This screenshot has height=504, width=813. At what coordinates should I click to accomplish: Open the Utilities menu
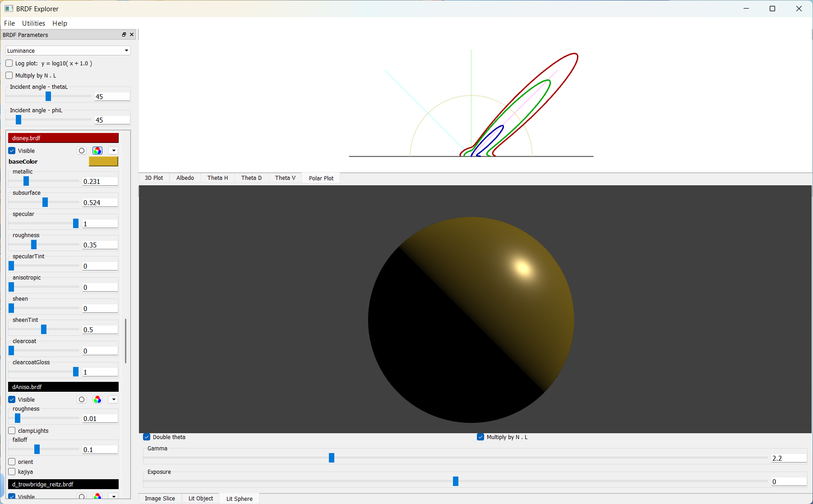pos(34,23)
